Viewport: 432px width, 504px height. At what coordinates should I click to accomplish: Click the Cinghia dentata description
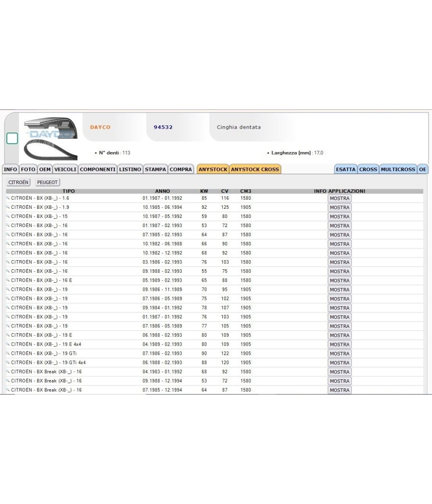[239, 127]
